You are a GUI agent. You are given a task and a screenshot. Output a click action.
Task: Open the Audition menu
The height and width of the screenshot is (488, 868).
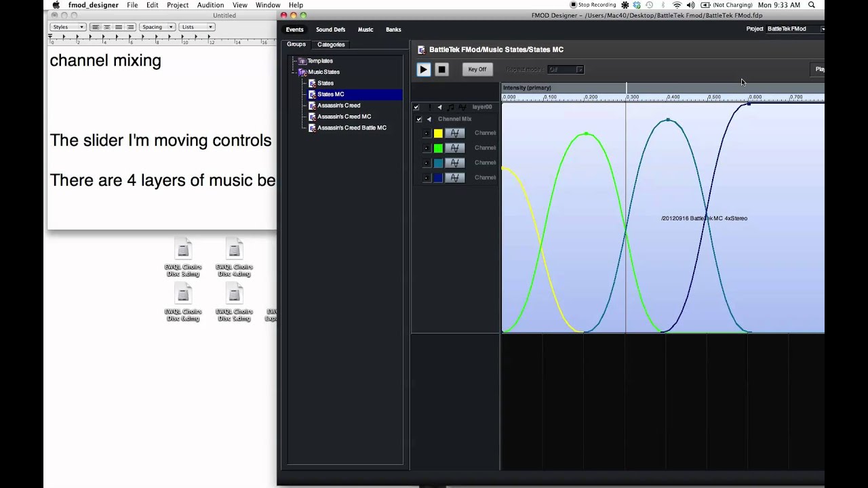210,5
